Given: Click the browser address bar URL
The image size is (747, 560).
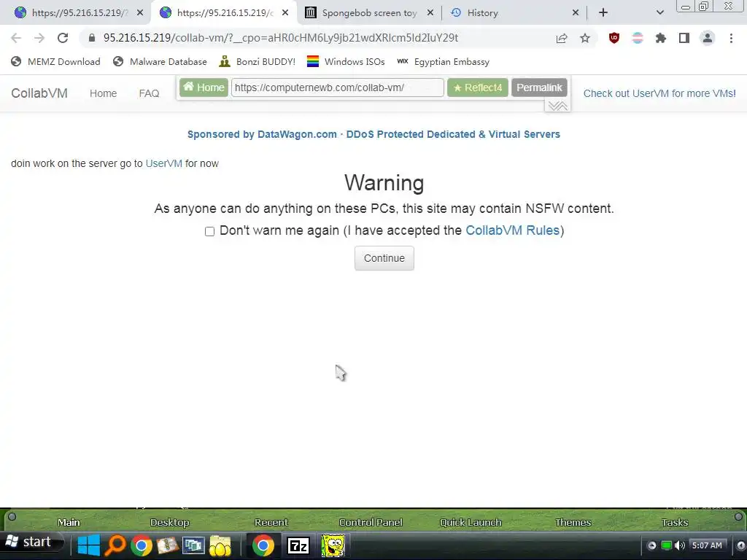Looking at the screenshot, I should [281, 38].
